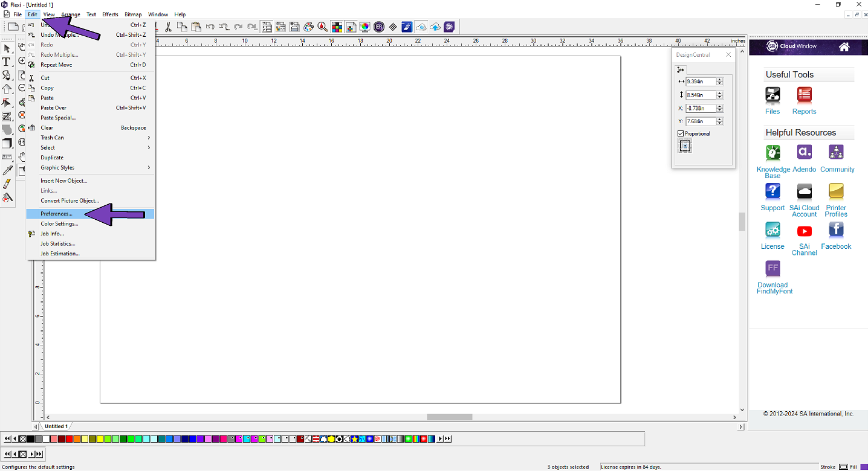Click the round ER icon in toolbar
Screen dimensions: 868x471
click(x=379, y=27)
